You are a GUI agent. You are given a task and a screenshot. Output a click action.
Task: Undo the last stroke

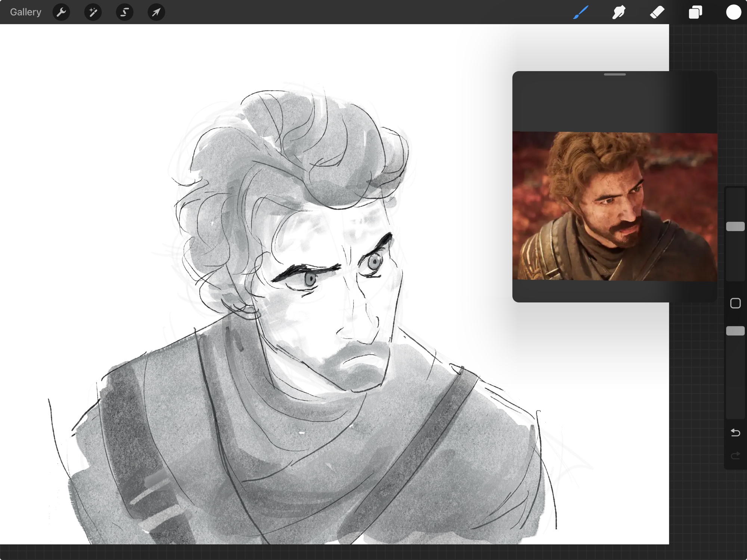(735, 433)
